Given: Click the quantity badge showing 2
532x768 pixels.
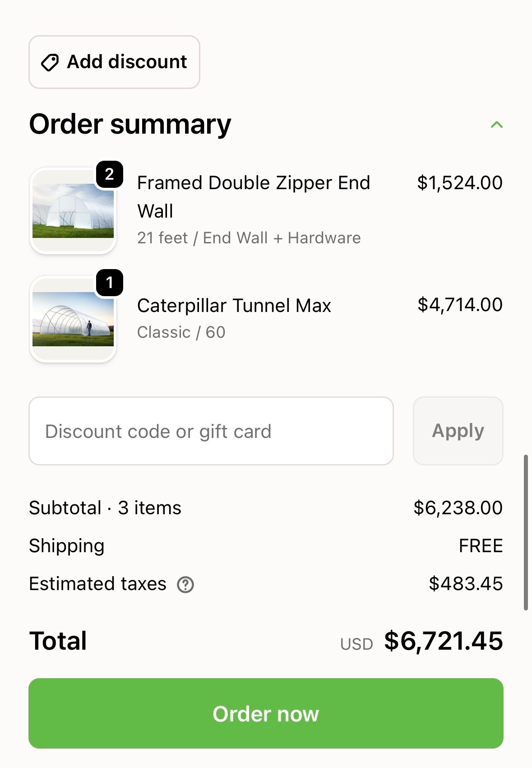Looking at the screenshot, I should (x=110, y=174).
